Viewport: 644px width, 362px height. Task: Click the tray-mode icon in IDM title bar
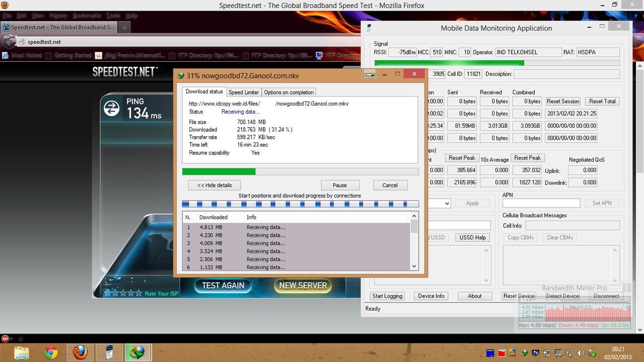coord(370,74)
